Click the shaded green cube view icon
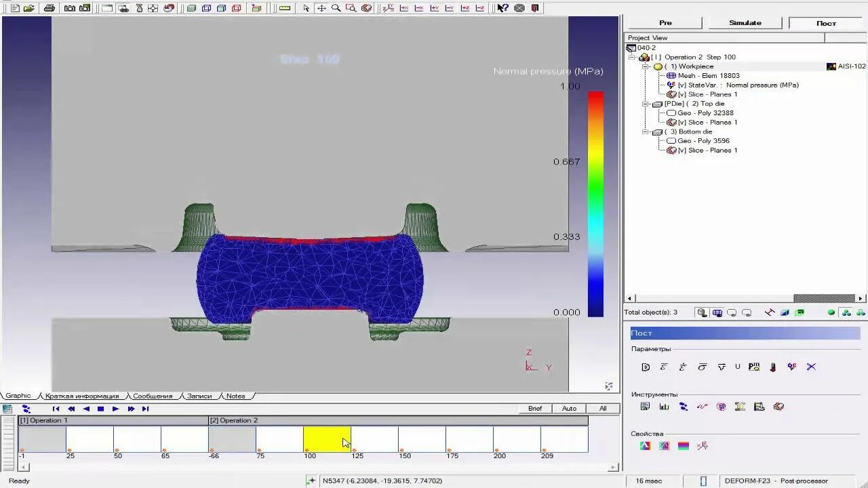 point(191,8)
